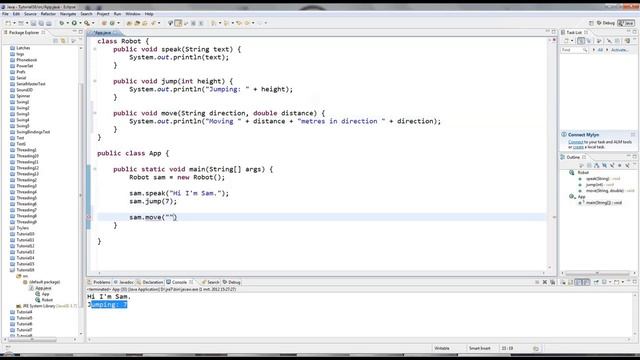Viewport: 640px width, 360px height.
Task: Toggle Sort in Outline toolbar
Action: point(597,165)
